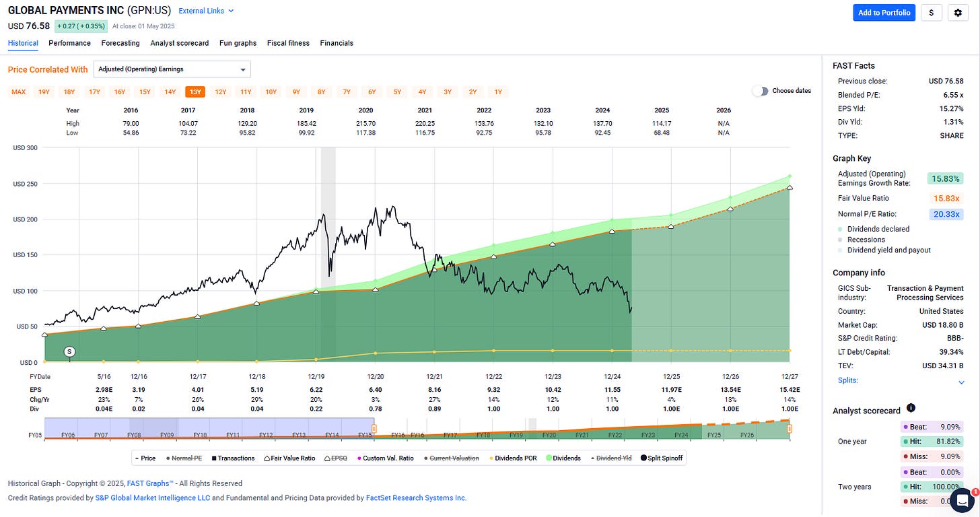Screen dimensions: 980x517
Task: Click the S split marker on the chart
Action: (x=69, y=351)
